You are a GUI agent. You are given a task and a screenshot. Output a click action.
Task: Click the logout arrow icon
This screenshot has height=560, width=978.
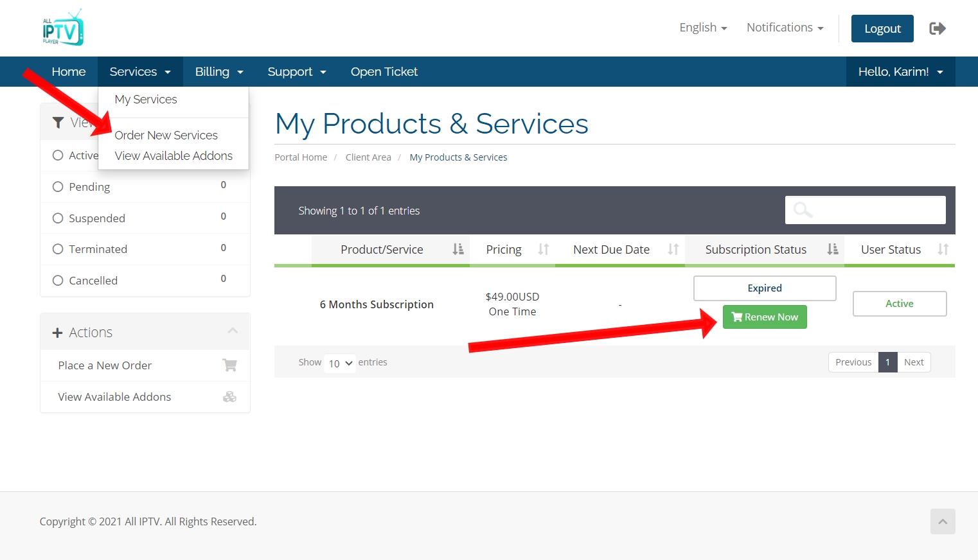937,28
